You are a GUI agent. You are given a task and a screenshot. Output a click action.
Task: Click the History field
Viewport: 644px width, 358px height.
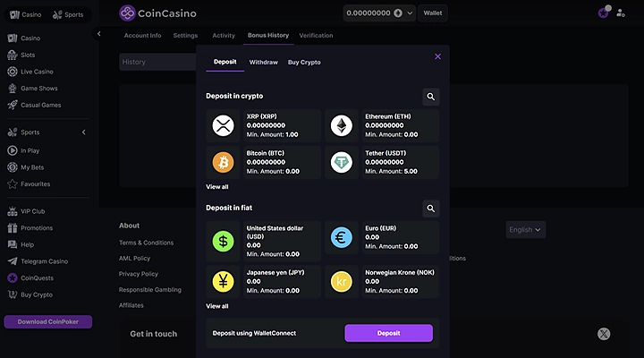click(157, 62)
